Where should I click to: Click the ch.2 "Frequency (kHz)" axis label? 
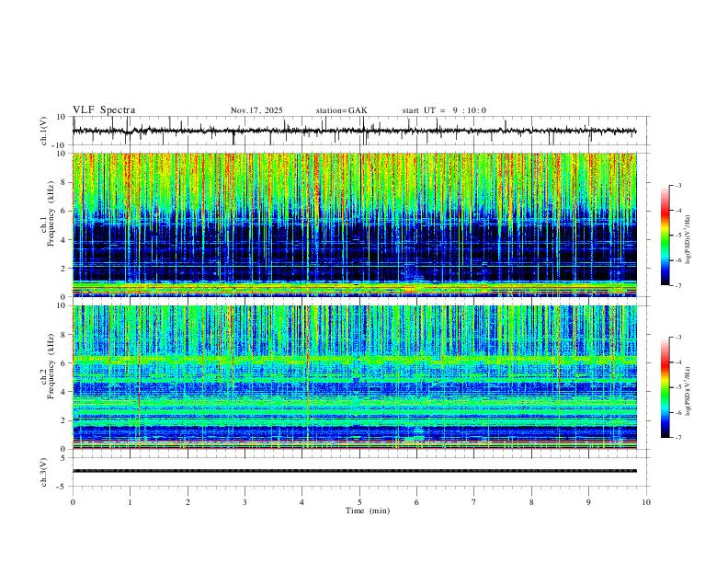click(51, 366)
